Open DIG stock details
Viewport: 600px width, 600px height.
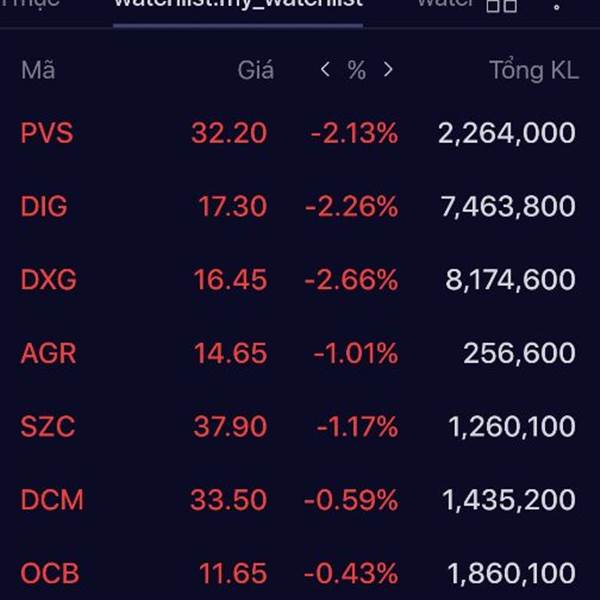coord(300,206)
